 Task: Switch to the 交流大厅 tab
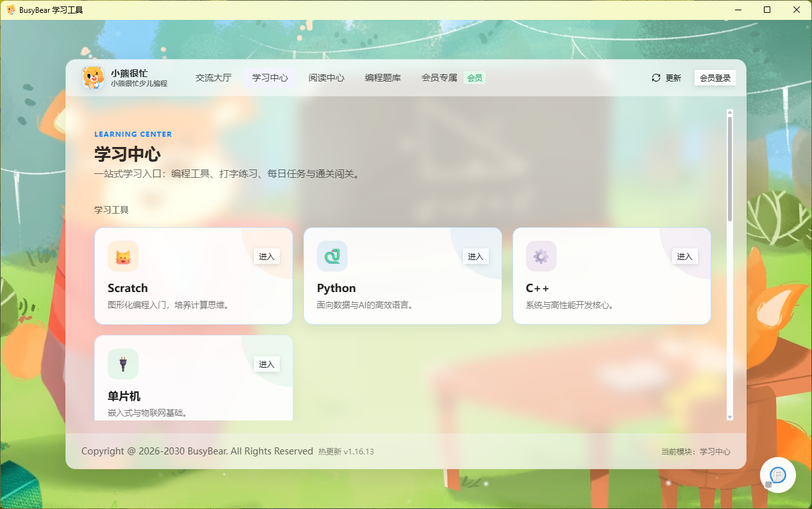(x=214, y=77)
